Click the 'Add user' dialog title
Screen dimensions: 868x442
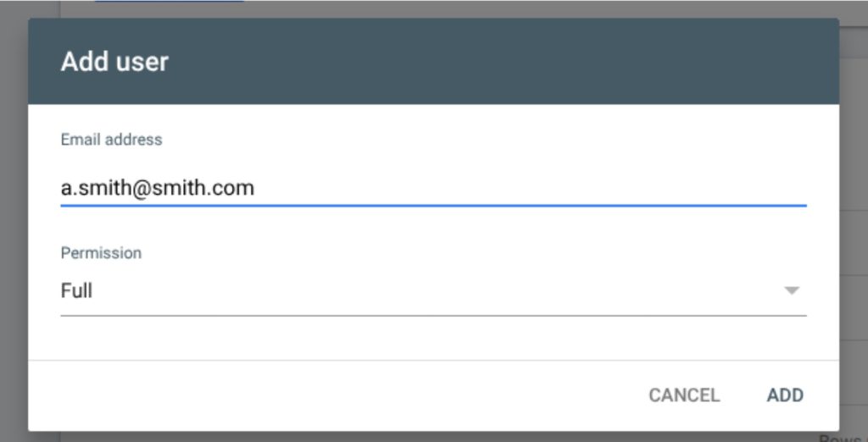(114, 61)
